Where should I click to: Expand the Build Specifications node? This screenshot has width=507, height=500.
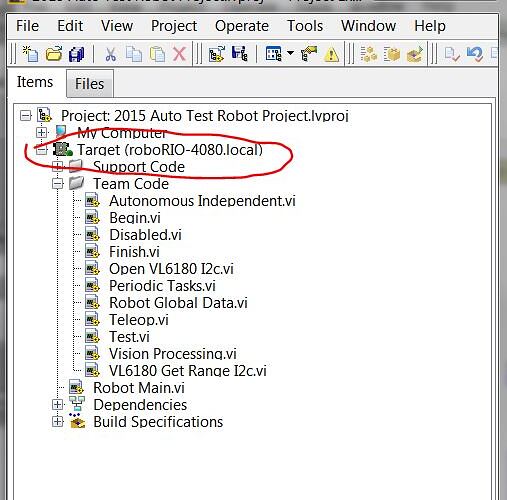(x=57, y=421)
